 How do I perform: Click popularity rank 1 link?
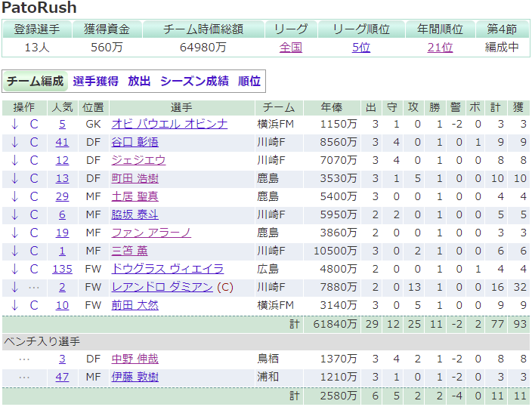tap(62, 251)
